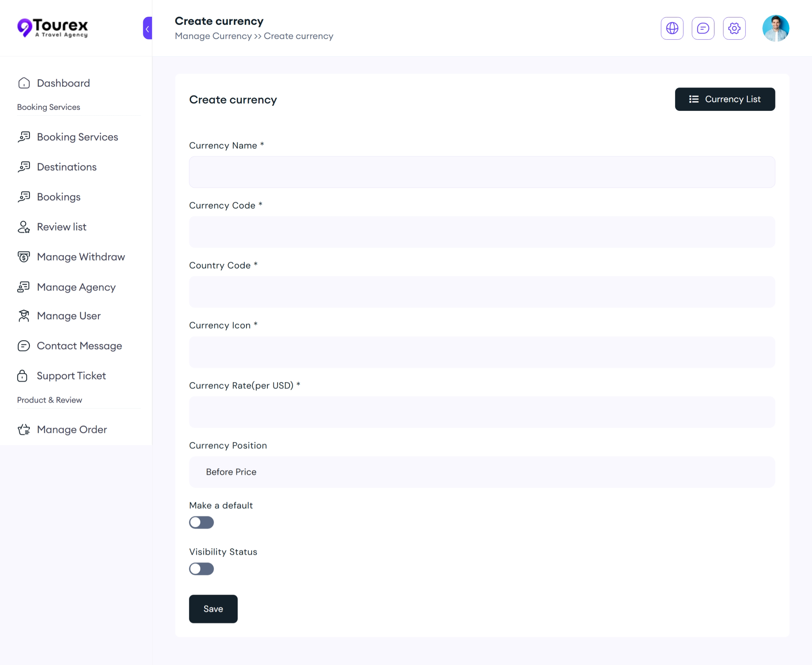Click the globe language icon
Viewport: 812px width, 665px height.
[x=672, y=28]
